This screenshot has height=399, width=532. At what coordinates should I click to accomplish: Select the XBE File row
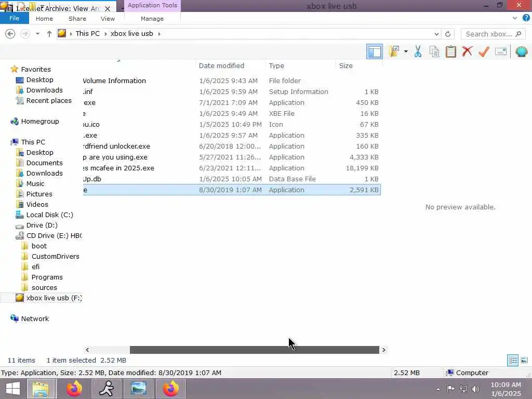point(232,114)
